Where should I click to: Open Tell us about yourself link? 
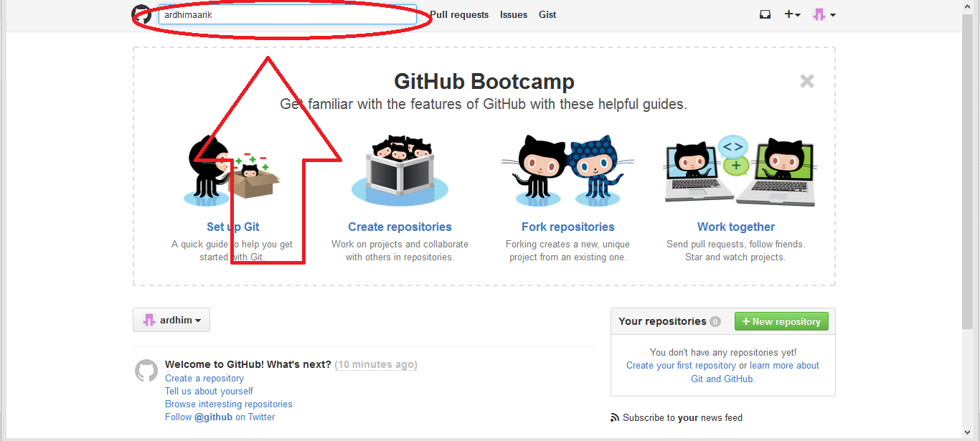pos(209,391)
